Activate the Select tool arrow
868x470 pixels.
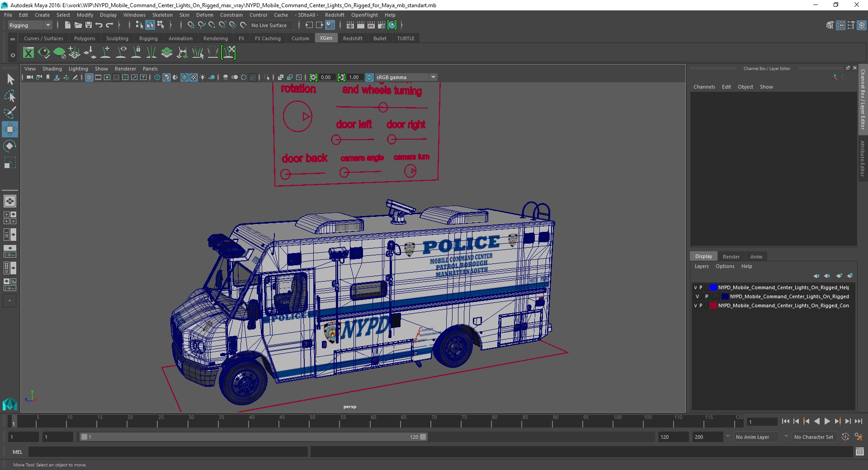10,80
